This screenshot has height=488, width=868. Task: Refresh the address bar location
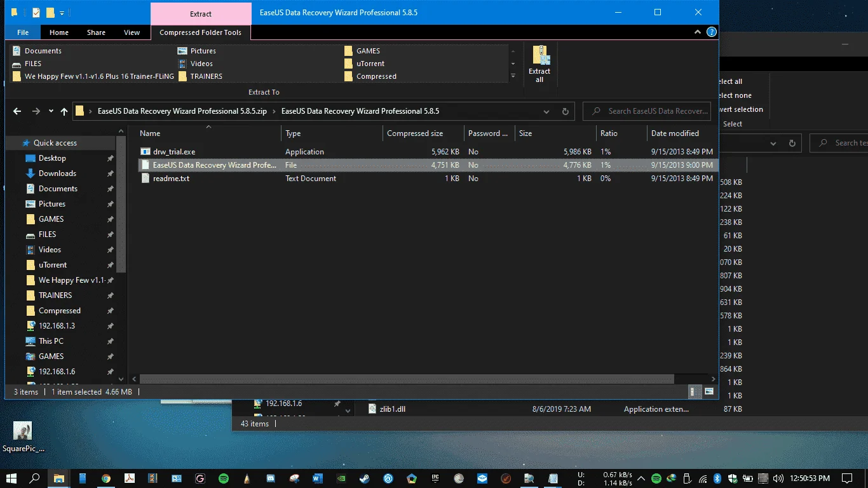tap(565, 111)
